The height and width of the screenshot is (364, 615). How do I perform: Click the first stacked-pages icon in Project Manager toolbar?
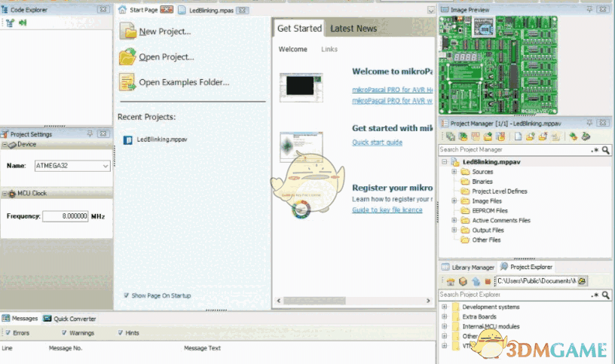pos(451,136)
